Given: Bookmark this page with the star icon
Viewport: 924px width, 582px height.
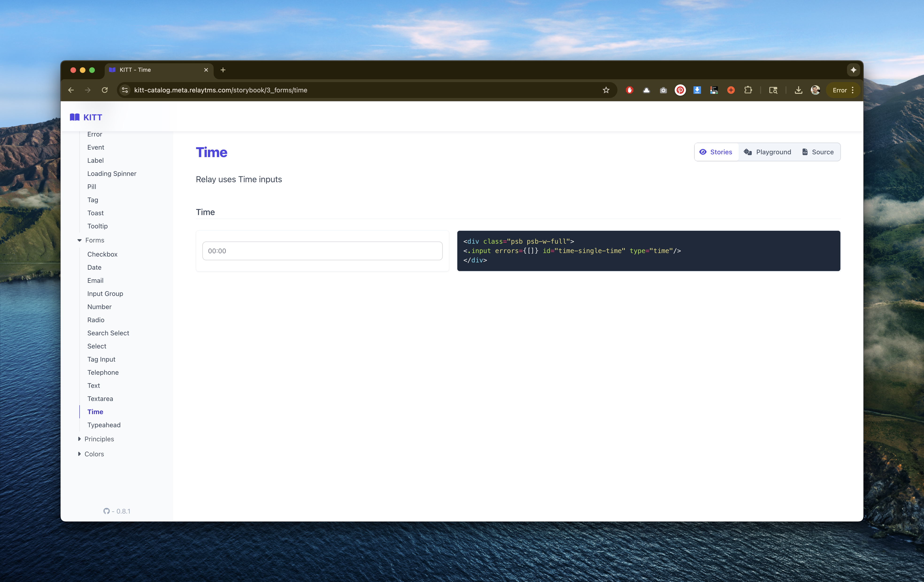Looking at the screenshot, I should [x=606, y=90].
